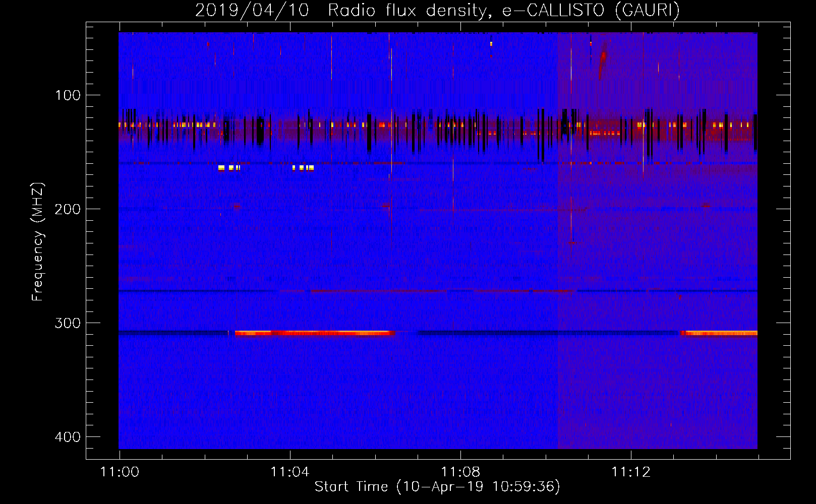This screenshot has height=504, width=816.
Task: Click the yellow burst blocks near 165 MHz
Action: (x=266, y=168)
